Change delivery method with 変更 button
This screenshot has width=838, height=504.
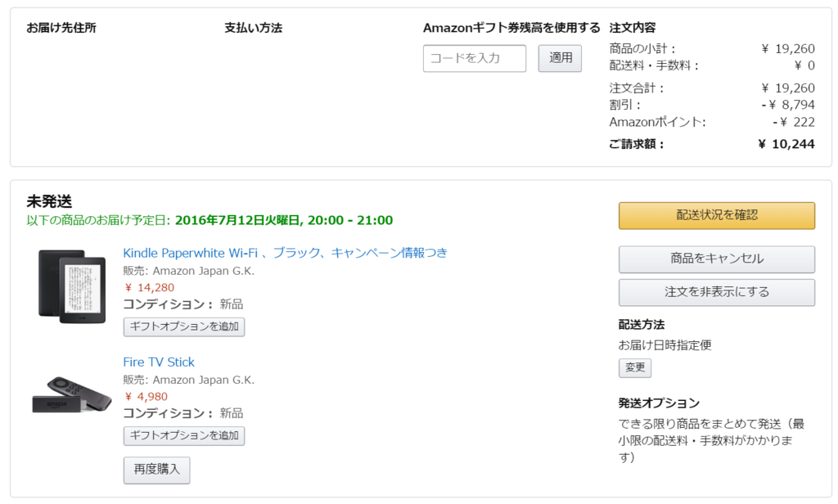coord(635,367)
